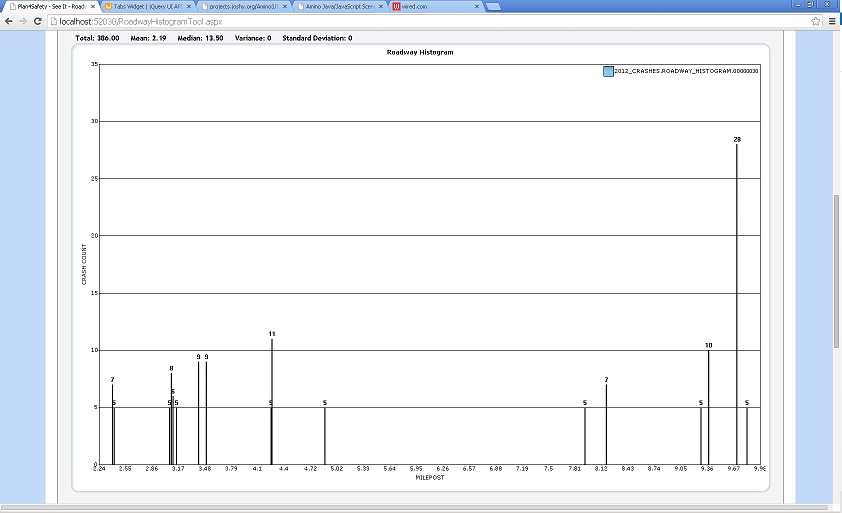Click the Standard Deviation: 0 statistic
Screen dimensions: 842x513
pos(317,38)
